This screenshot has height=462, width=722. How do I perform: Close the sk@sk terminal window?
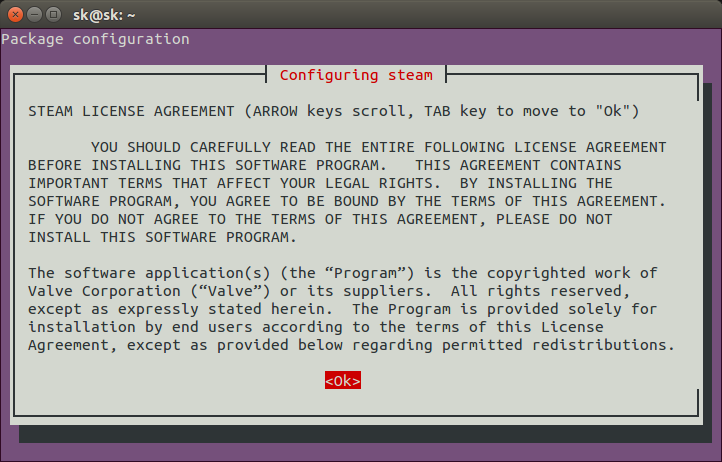click(16, 15)
